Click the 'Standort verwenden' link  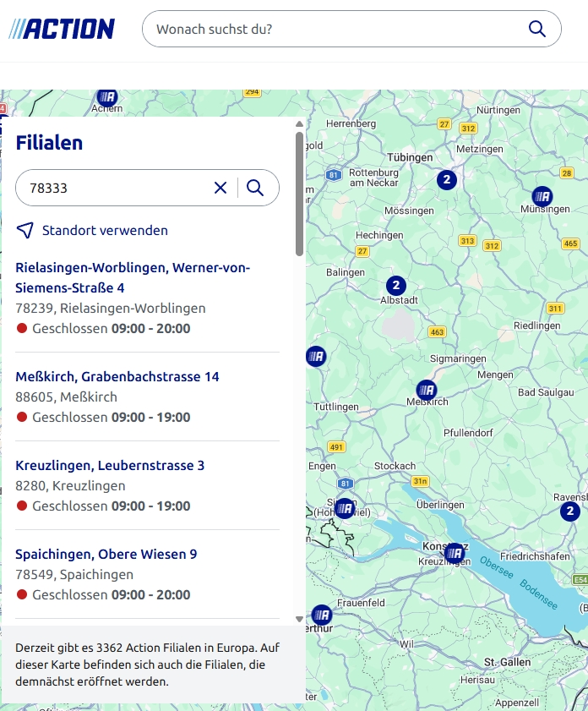(x=105, y=230)
